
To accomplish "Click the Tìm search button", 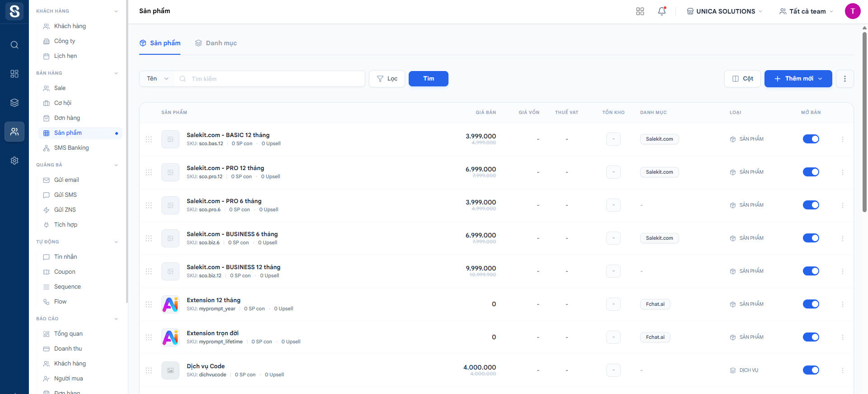I will point(429,79).
